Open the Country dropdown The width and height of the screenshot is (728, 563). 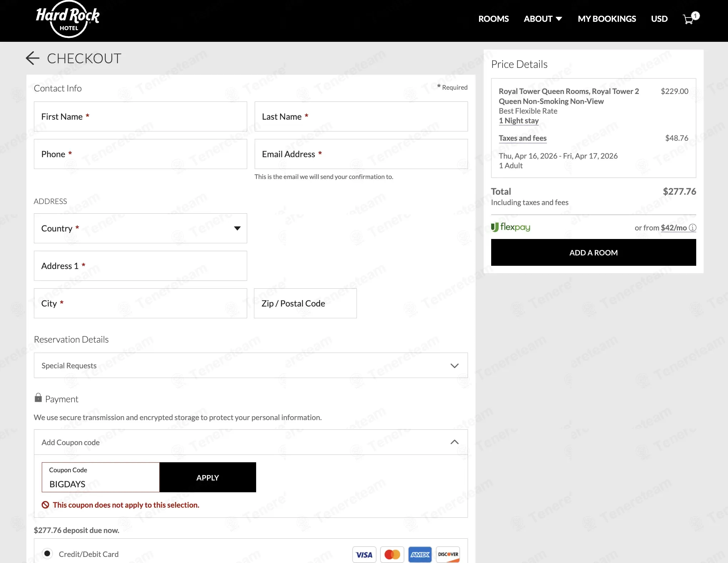140,228
